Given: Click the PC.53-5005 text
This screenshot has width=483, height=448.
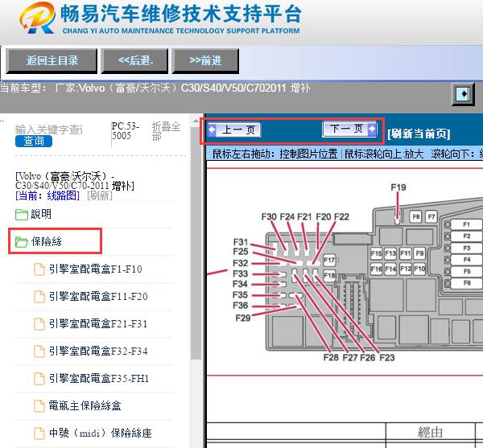Looking at the screenshot, I should (125, 131).
